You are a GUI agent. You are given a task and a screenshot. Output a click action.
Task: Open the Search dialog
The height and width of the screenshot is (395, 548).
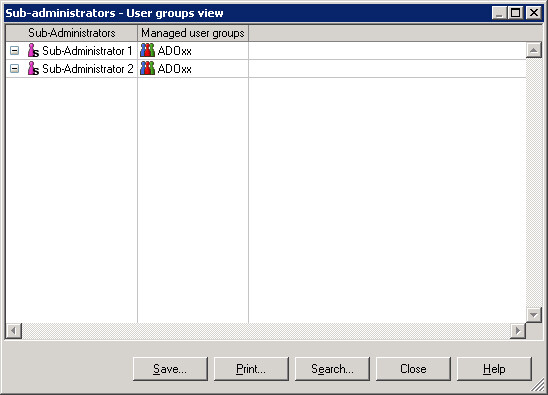point(332,369)
